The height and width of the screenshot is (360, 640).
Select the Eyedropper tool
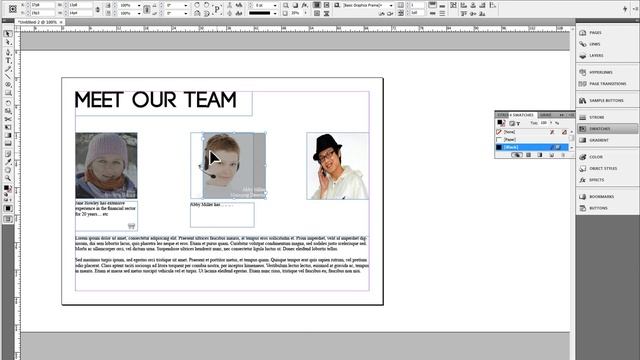point(8,162)
